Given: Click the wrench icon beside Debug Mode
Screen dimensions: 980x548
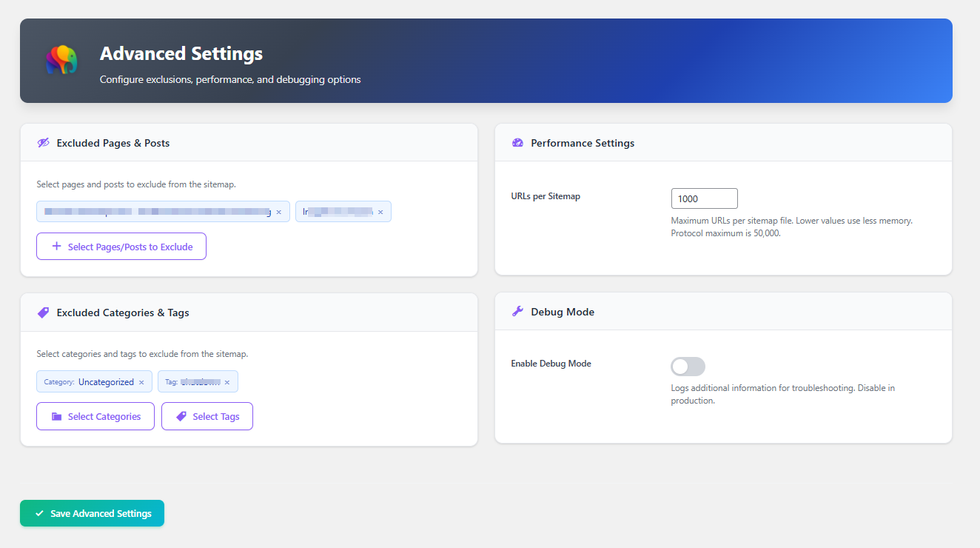Looking at the screenshot, I should 517,311.
